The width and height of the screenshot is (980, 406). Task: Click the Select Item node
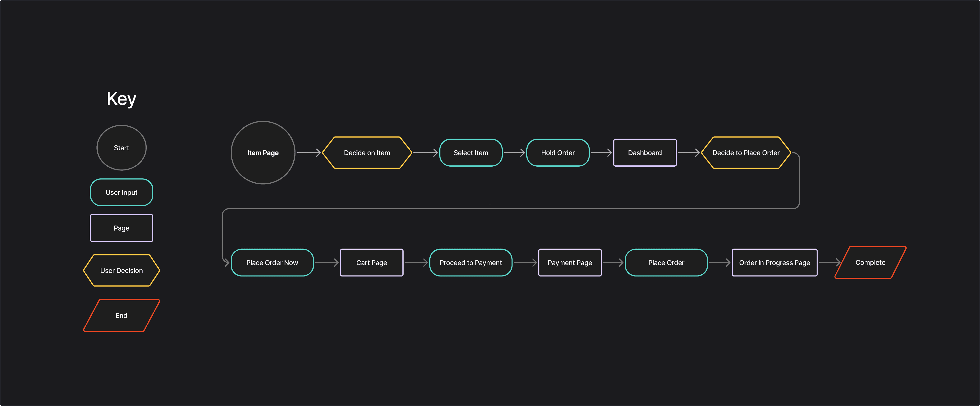(471, 152)
